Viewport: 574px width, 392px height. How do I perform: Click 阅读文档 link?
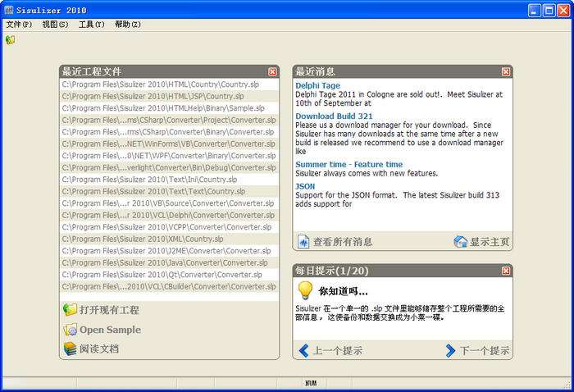99,349
